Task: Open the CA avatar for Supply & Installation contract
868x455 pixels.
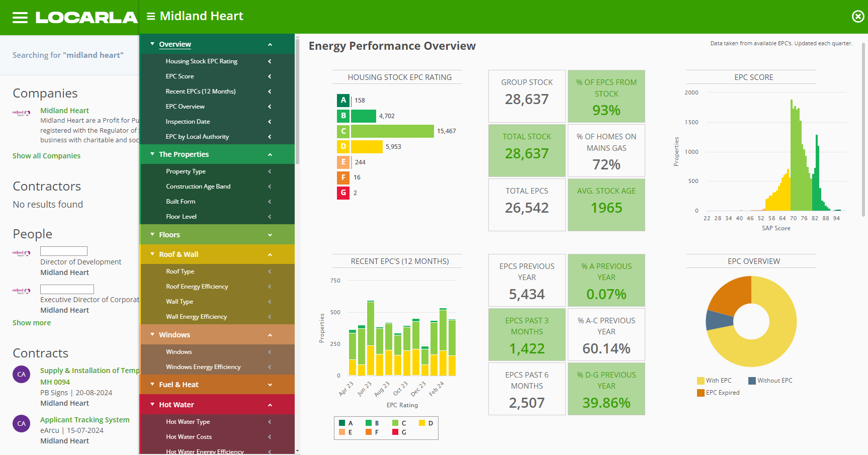Action: 22,374
